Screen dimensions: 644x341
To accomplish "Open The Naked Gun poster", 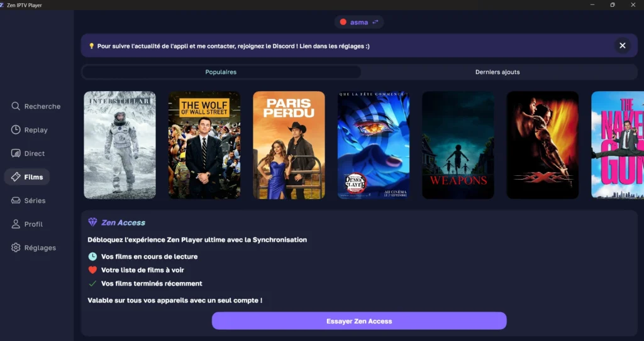I will point(617,145).
